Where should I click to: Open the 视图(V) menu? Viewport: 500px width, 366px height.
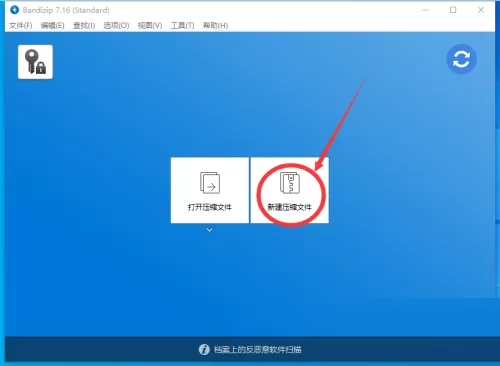point(150,26)
